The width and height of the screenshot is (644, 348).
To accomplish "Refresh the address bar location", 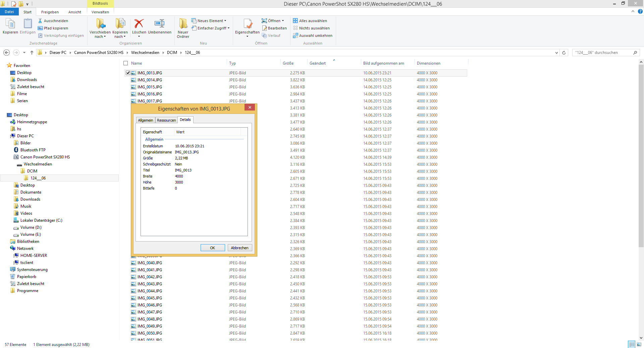I will tap(564, 53).
